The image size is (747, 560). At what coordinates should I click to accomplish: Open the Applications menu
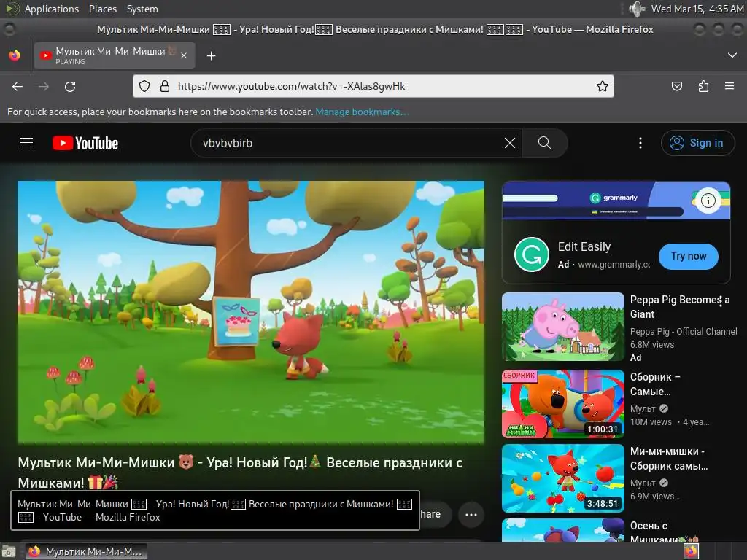(52, 9)
